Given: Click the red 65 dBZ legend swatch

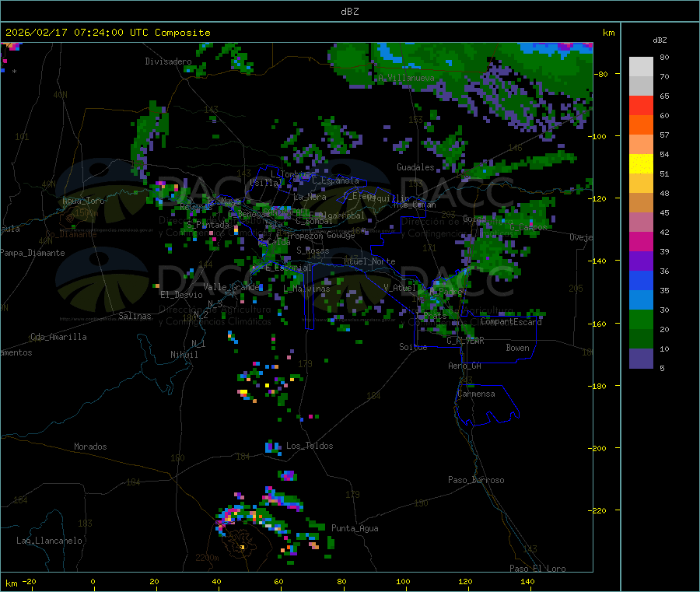Looking at the screenshot, I should [641, 105].
